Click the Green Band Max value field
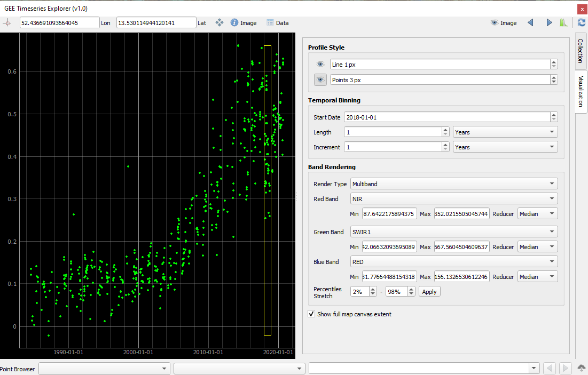Image resolution: width=588 pixels, height=375 pixels. [461, 247]
